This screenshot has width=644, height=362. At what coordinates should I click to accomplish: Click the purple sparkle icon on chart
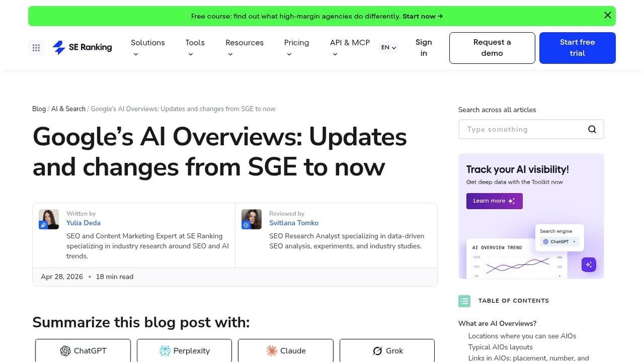pyautogui.click(x=589, y=264)
